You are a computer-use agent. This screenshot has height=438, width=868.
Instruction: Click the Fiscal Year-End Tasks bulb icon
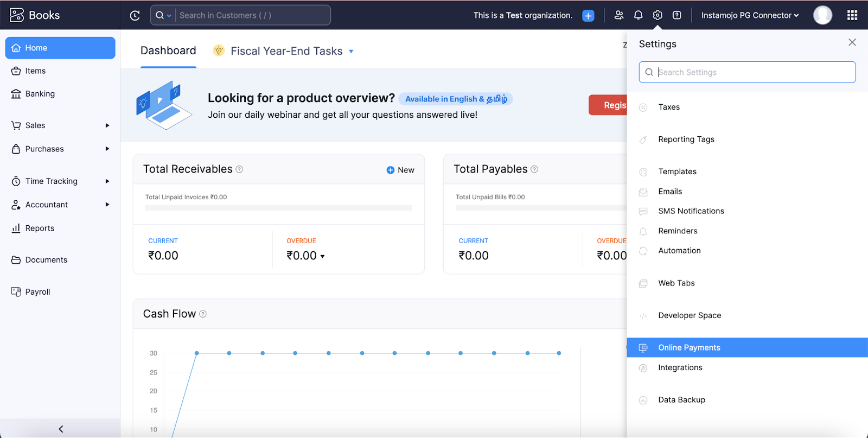tap(219, 50)
